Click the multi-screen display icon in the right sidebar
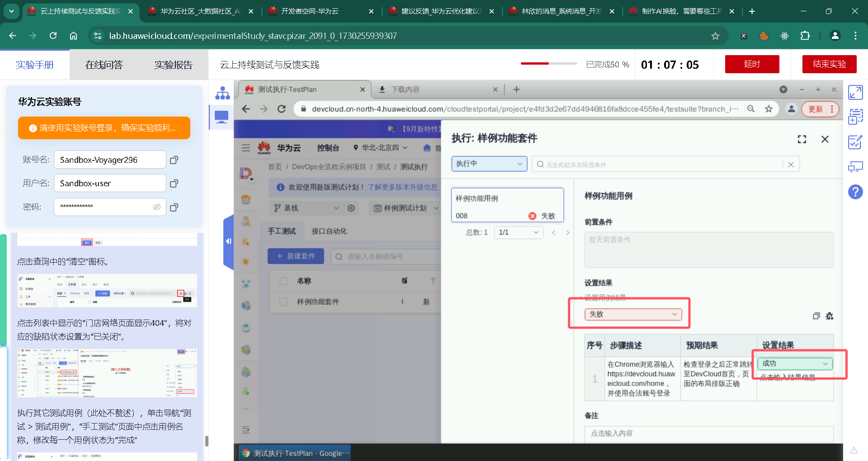This screenshot has width=868, height=461. (855, 167)
